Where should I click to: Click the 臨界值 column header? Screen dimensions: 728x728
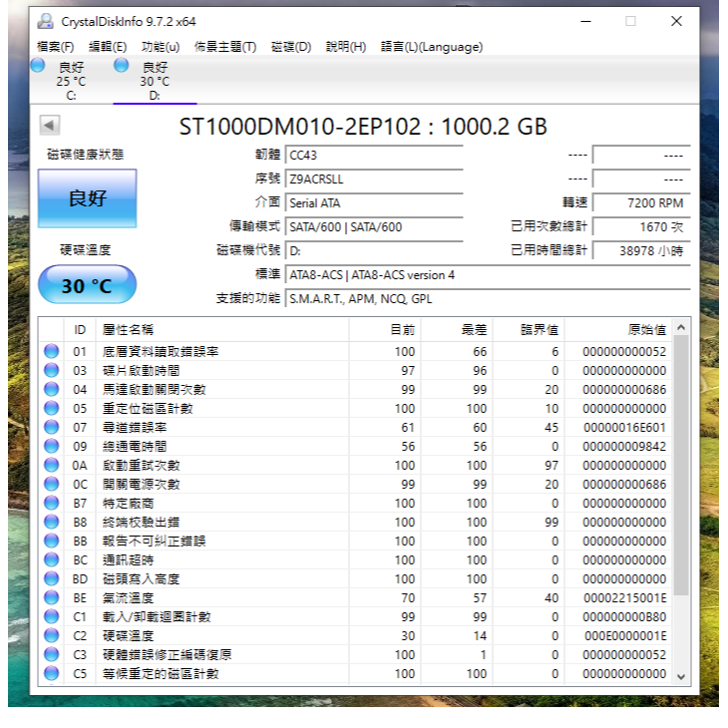(529, 330)
